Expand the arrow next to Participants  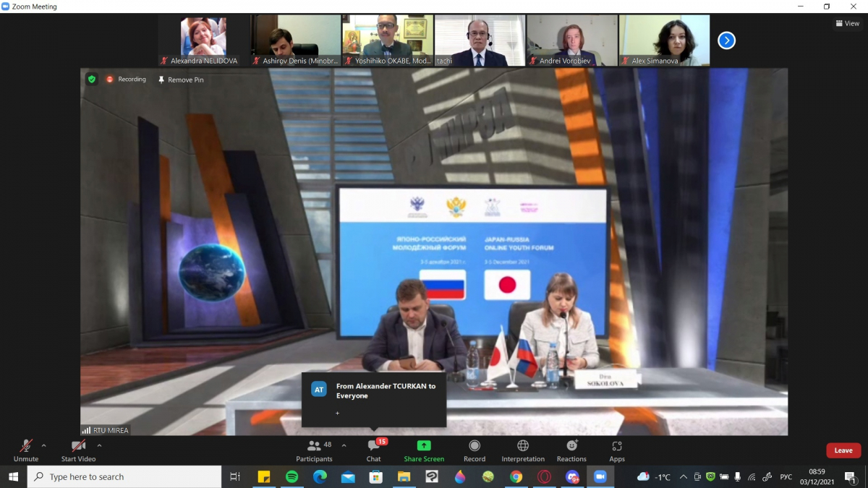pos(344,445)
